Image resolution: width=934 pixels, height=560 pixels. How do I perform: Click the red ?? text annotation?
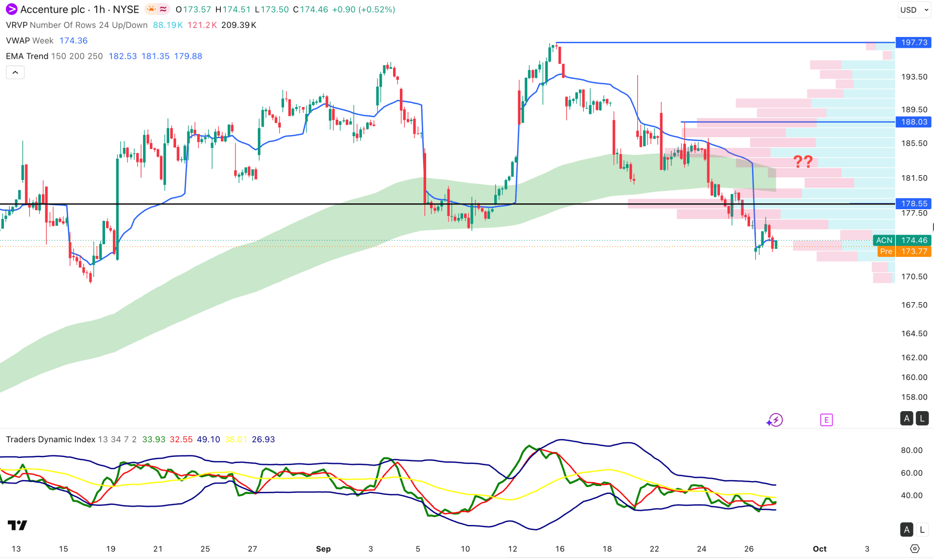coord(803,162)
